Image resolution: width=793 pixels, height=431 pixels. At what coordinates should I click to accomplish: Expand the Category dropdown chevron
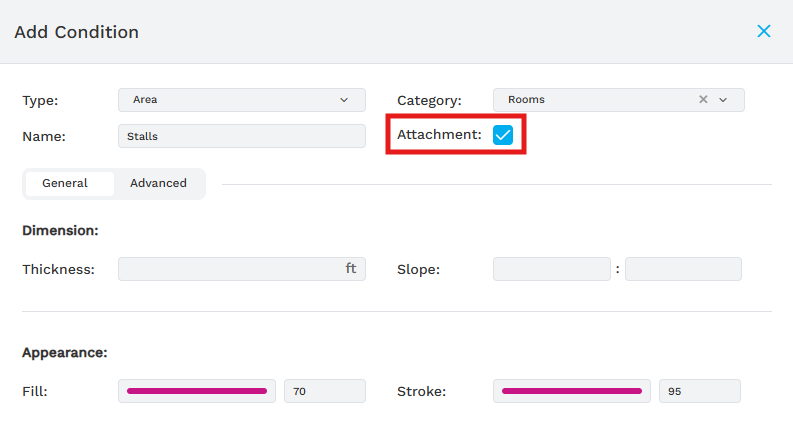coord(723,100)
